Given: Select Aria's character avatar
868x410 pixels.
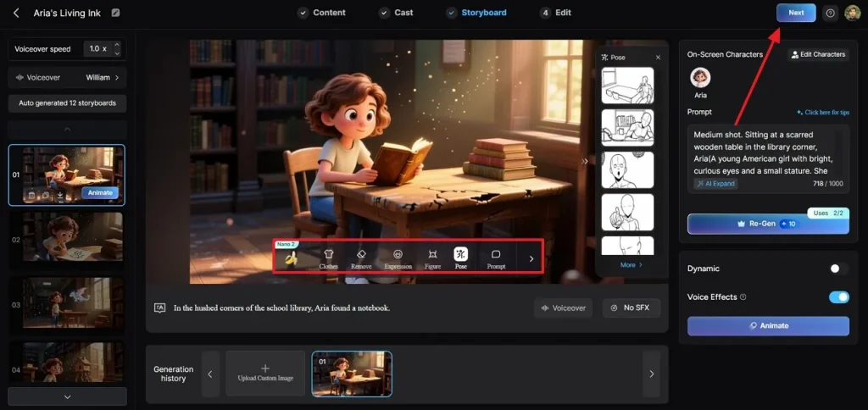Looking at the screenshot, I should coord(700,77).
